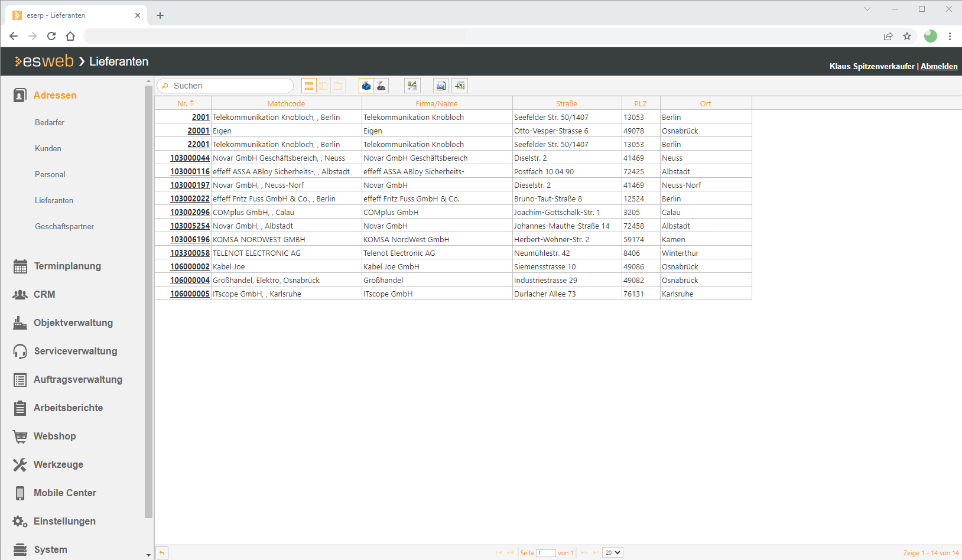Click the Mobile Center phone icon
The image size is (962, 560).
(20, 493)
